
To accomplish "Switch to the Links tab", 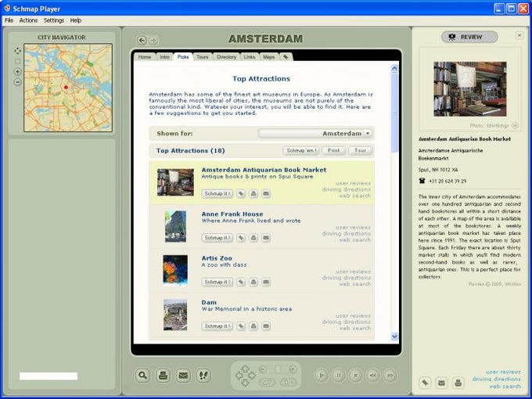I will (x=250, y=57).
